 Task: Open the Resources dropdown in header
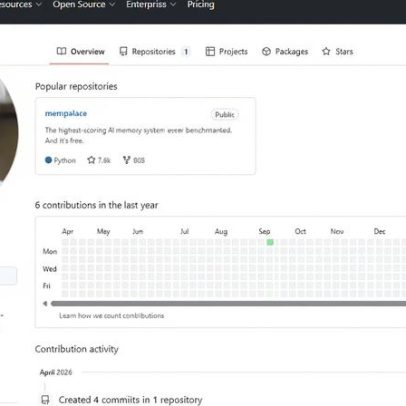coord(20,5)
